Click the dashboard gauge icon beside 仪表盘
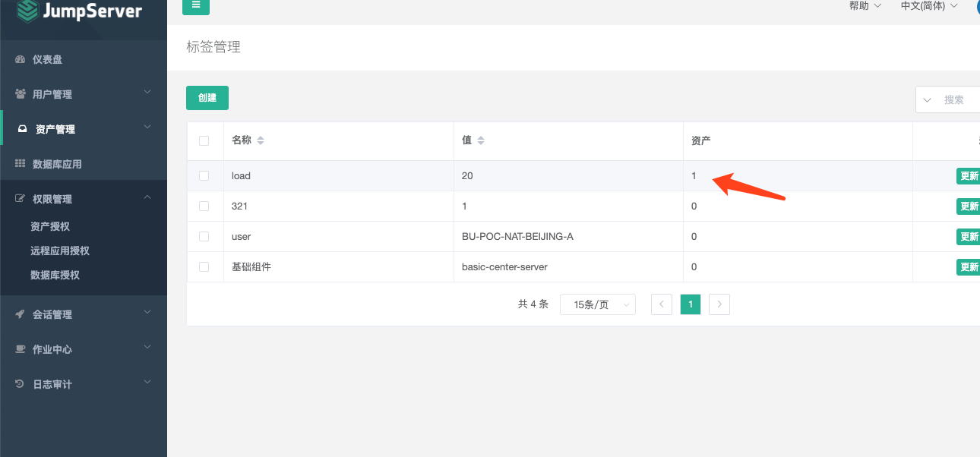980x457 pixels. tap(21, 59)
